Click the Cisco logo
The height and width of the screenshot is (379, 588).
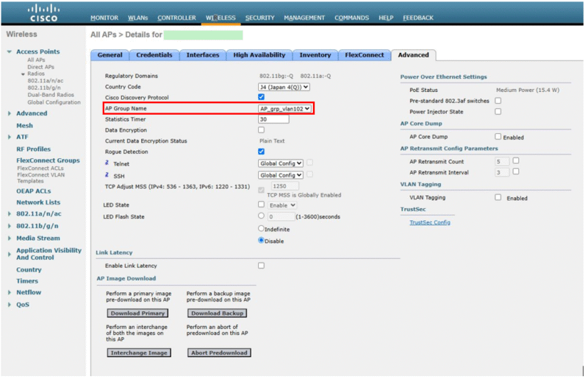[x=43, y=13]
